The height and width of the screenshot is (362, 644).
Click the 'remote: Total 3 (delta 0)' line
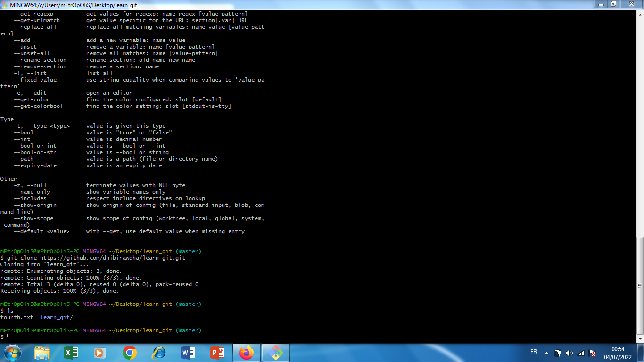[99, 284]
